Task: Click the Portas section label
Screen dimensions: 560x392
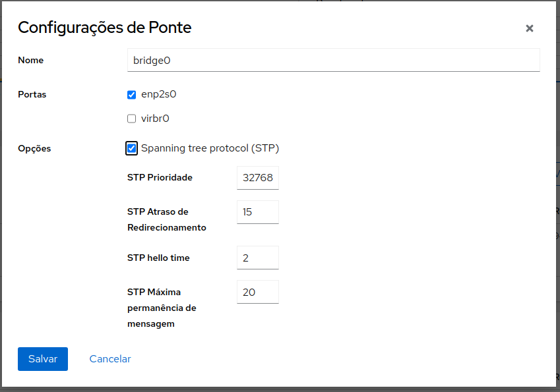Action: tap(32, 94)
